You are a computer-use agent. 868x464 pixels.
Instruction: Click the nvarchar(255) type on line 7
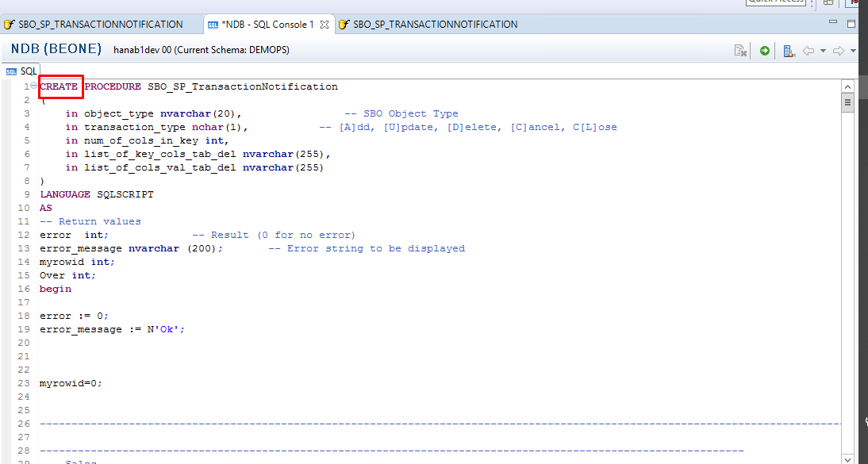[283, 167]
